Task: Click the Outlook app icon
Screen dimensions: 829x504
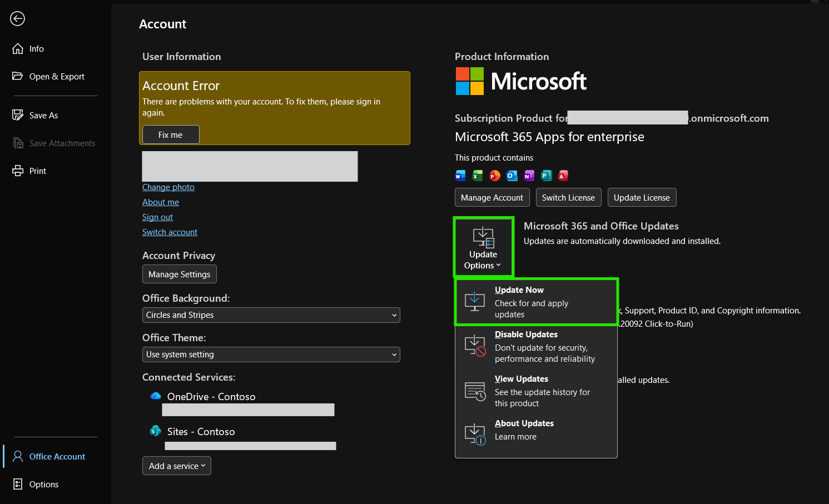Action: 512,176
